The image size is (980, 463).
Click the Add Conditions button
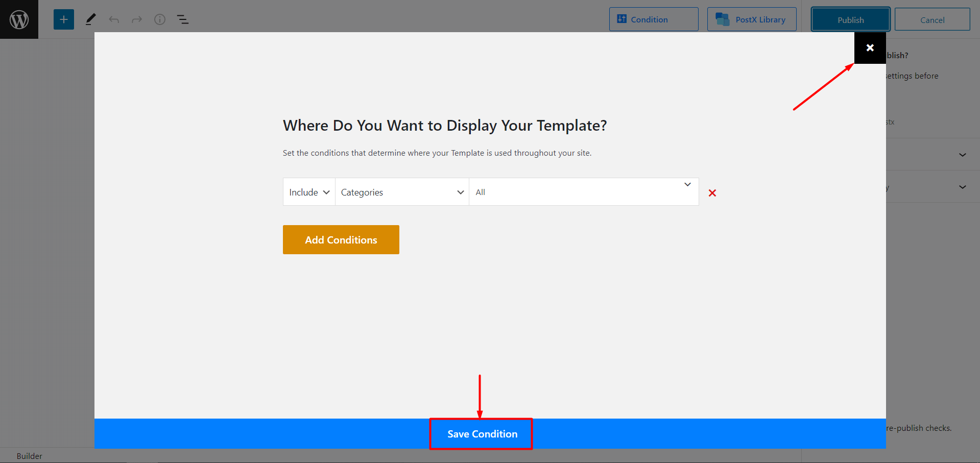click(341, 239)
